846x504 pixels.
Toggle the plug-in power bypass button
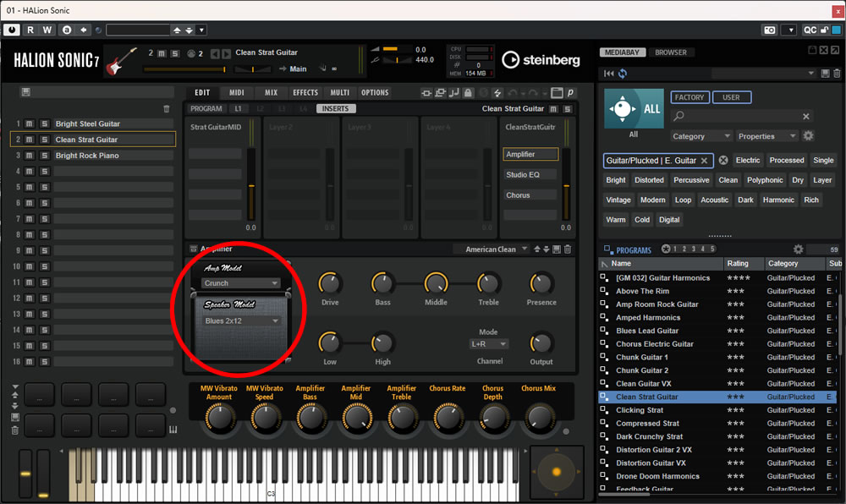(x=12, y=30)
